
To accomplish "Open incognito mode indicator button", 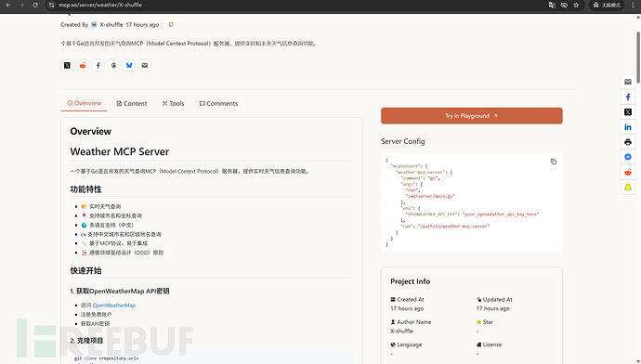I will pyautogui.click(x=607, y=5).
